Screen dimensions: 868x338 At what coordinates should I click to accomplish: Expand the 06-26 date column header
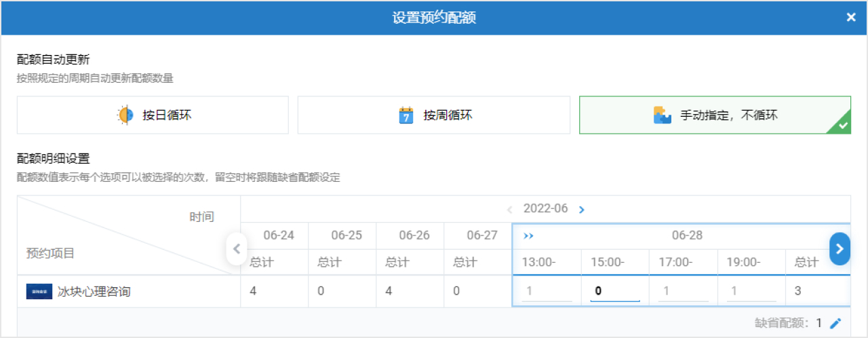pos(414,236)
